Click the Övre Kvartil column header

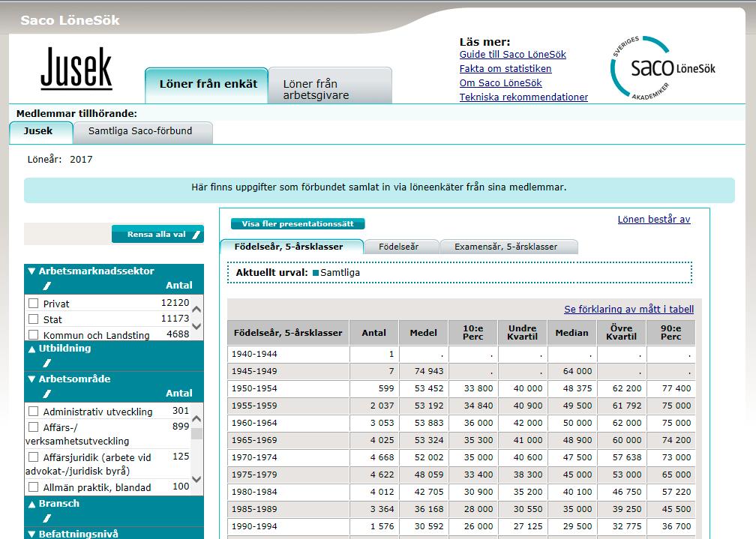point(622,333)
